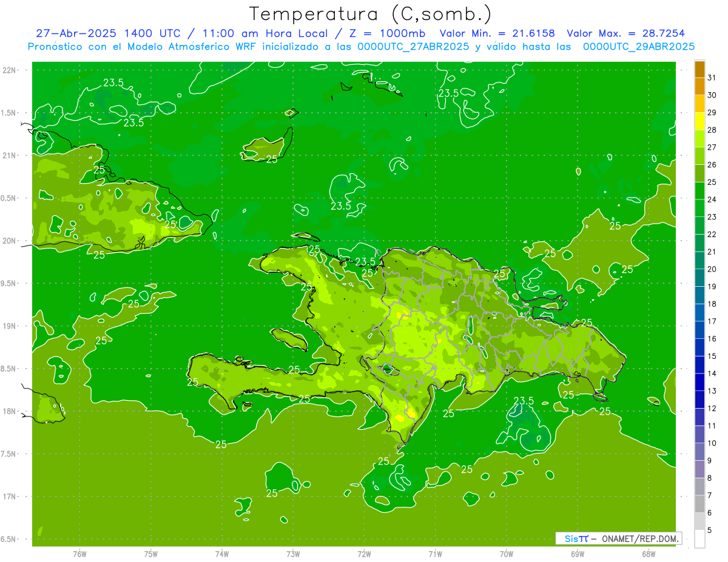Click the purple swatch between 8 and 9
This screenshot has width=728, height=562.
[699, 469]
